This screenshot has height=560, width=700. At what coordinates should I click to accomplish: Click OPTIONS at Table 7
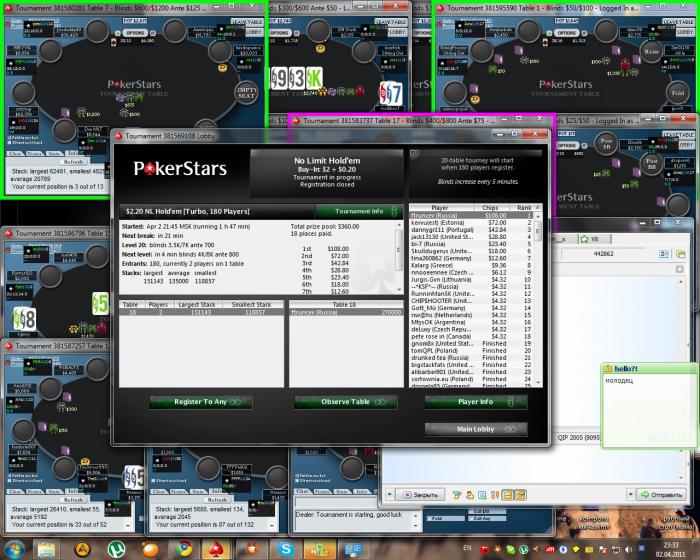135,33
